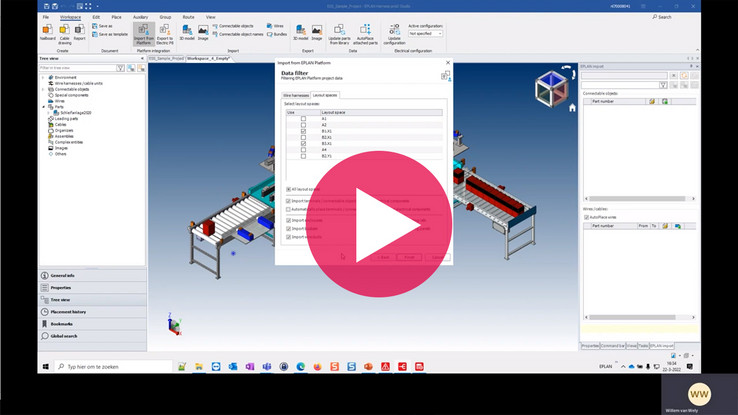Image resolution: width=738 pixels, height=415 pixels.
Task: Open the Properties section in left panel
Action: pos(92,287)
